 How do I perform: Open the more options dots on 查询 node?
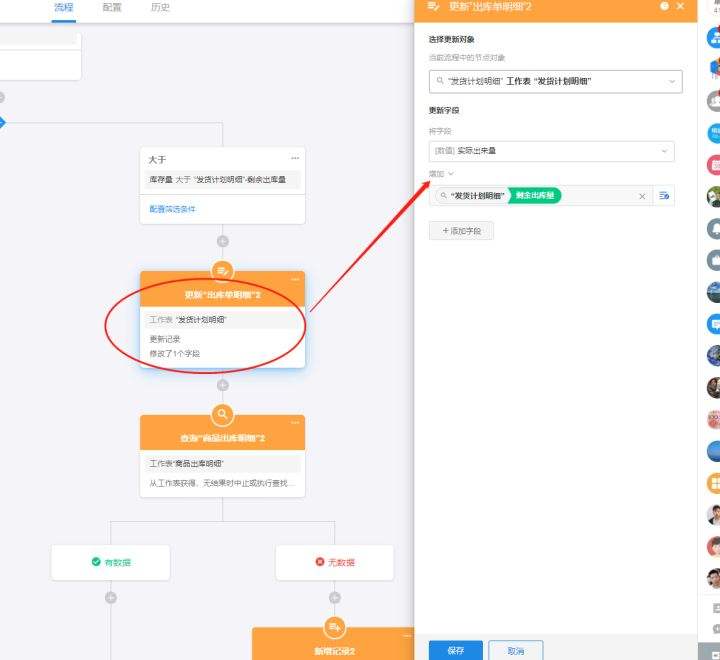click(295, 424)
